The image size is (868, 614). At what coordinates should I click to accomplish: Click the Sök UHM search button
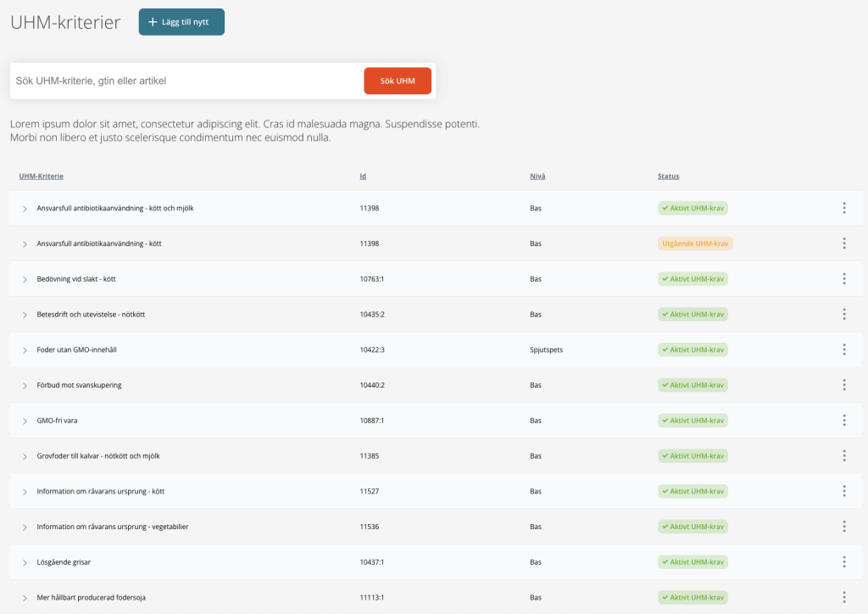(398, 81)
